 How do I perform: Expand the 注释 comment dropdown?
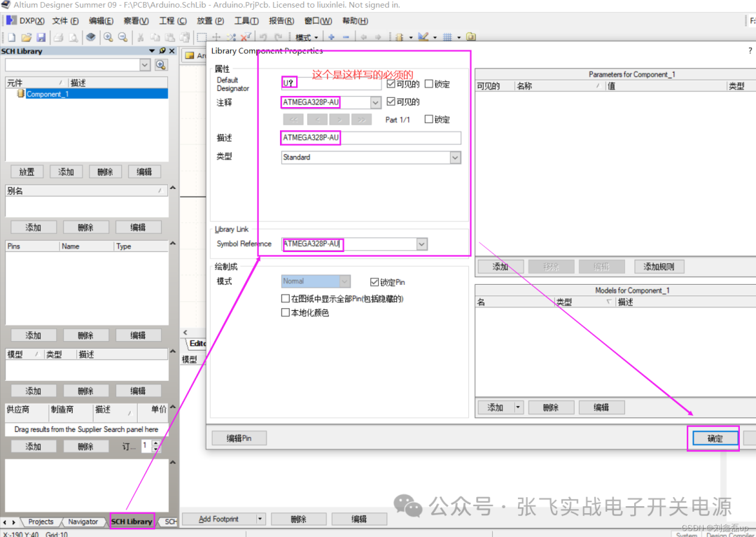click(375, 102)
